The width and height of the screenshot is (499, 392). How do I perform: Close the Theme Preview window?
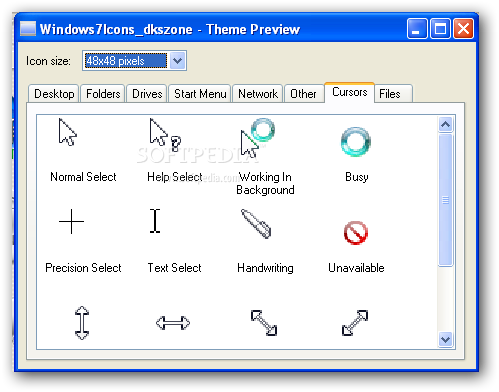464,29
